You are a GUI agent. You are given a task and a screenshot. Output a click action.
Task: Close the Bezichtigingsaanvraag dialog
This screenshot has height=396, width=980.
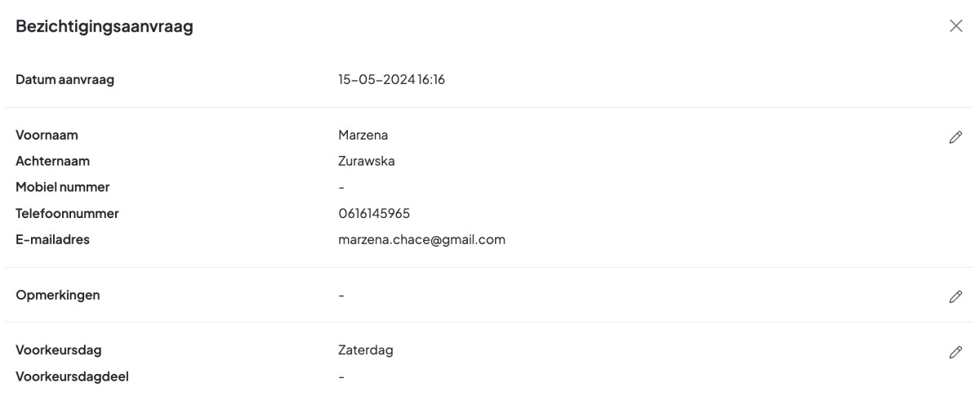(956, 26)
